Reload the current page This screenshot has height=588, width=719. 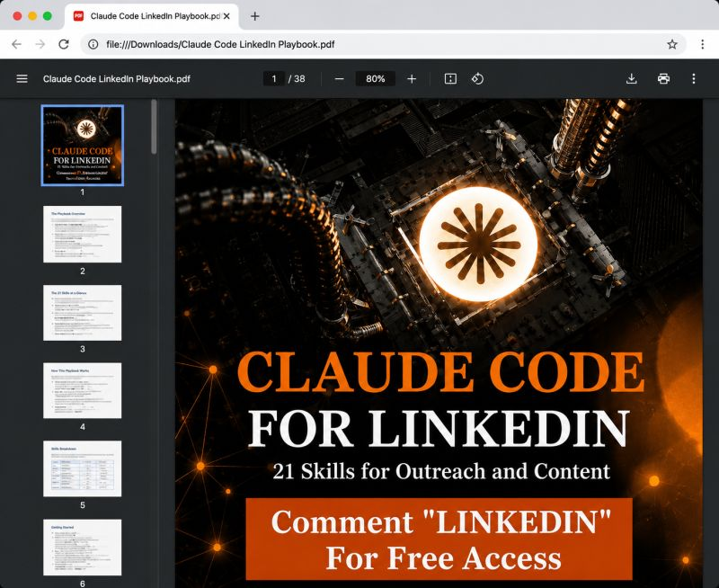64,44
